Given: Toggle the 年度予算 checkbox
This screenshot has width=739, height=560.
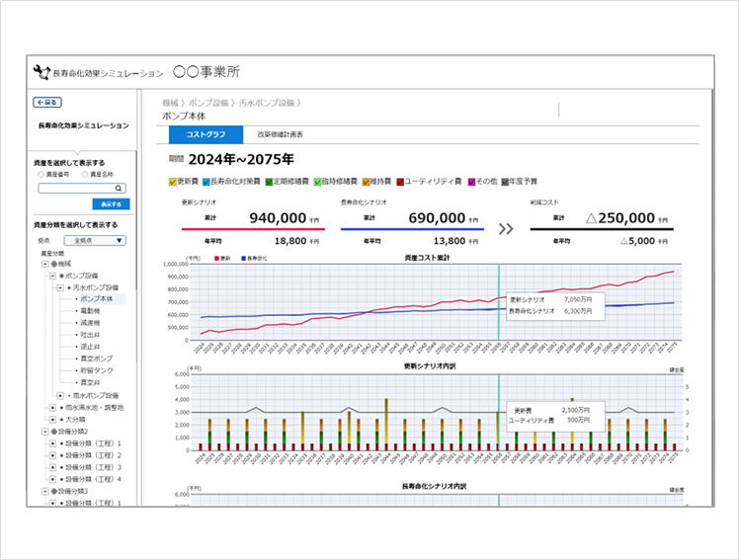Looking at the screenshot, I should (x=505, y=182).
